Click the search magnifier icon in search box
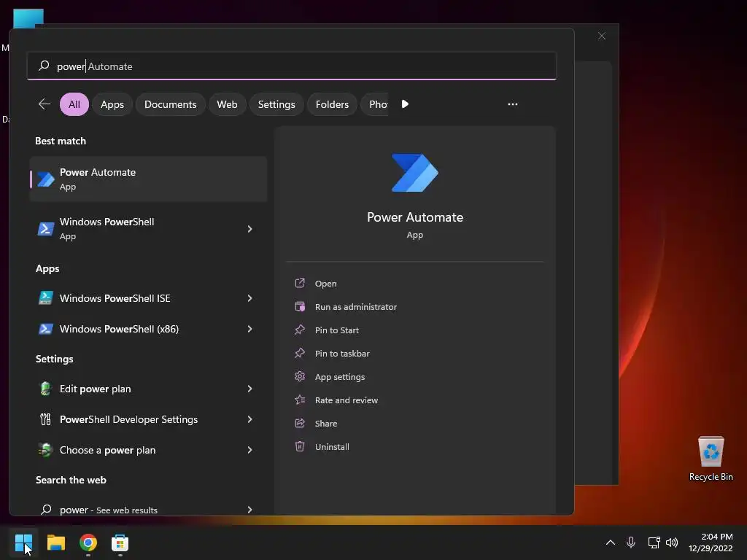Image resolution: width=747 pixels, height=560 pixels. [x=44, y=66]
